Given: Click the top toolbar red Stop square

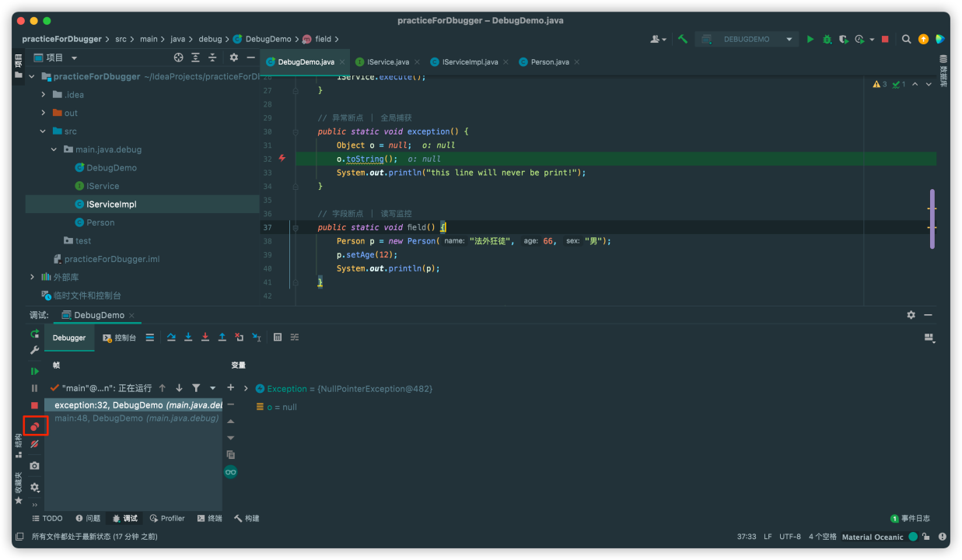Looking at the screenshot, I should click(x=885, y=39).
